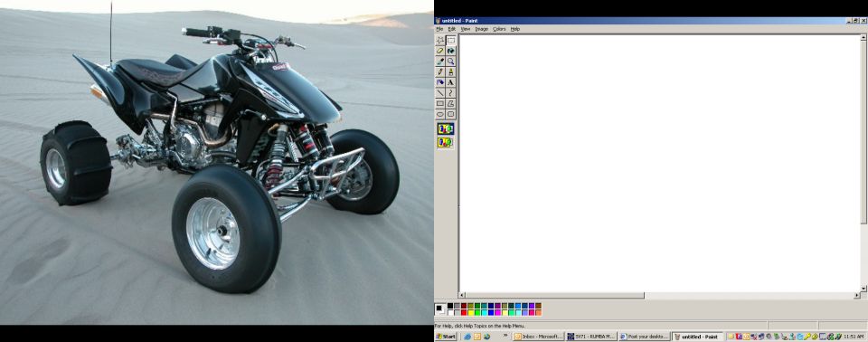The image size is (868, 342).
Task: Select the Pencil tool
Action: coord(440,71)
